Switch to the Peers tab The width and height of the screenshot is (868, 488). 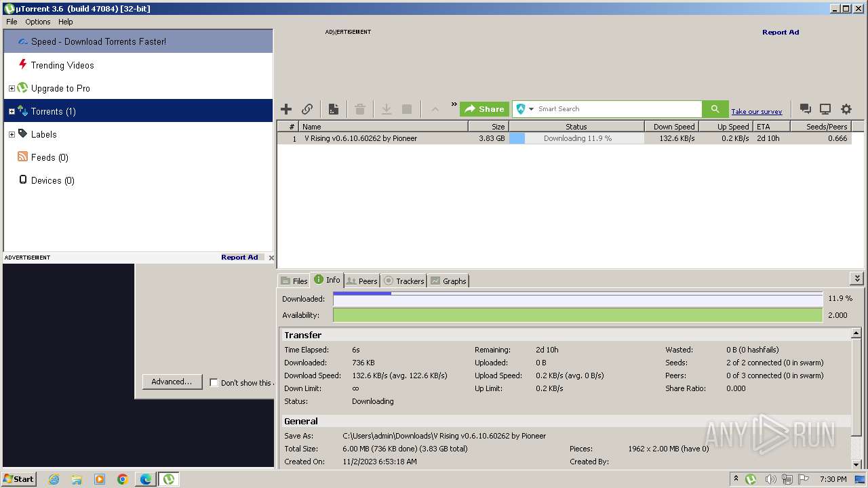362,281
